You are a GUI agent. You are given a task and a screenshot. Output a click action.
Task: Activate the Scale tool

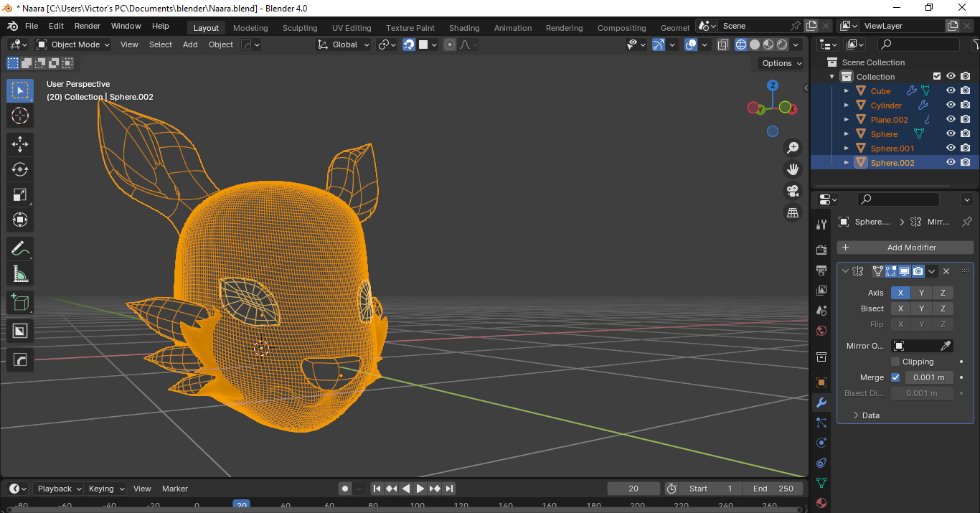[x=20, y=194]
